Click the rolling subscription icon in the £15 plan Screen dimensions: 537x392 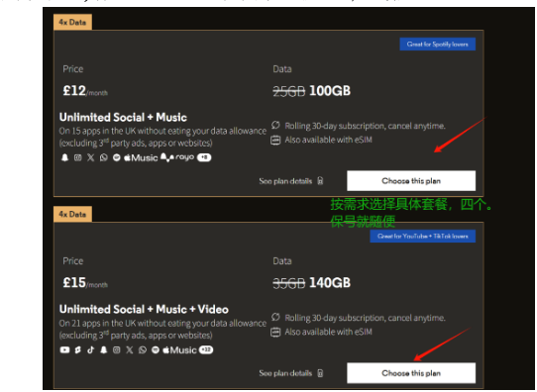pyautogui.click(x=275, y=318)
